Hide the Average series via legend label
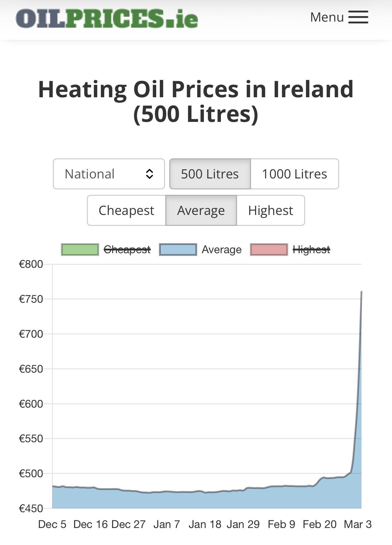Viewport: 392px width, 545px height. click(222, 250)
